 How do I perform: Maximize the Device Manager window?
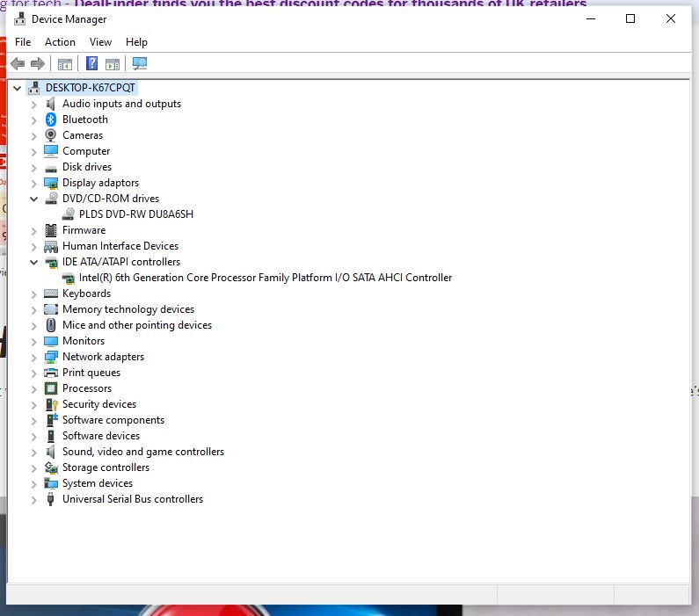pos(630,18)
